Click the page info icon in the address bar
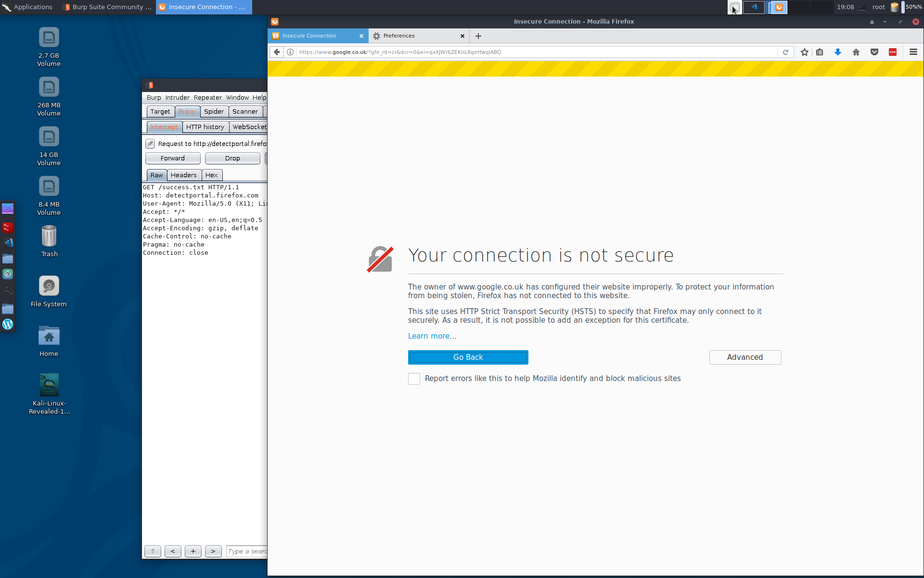Viewport: 924px width, 578px height. tap(291, 52)
